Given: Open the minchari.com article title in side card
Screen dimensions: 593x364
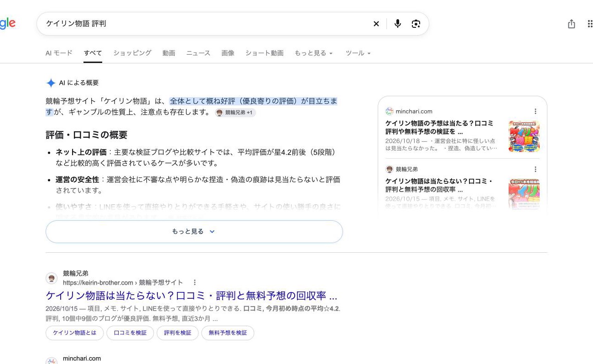Looking at the screenshot, I should tap(439, 127).
